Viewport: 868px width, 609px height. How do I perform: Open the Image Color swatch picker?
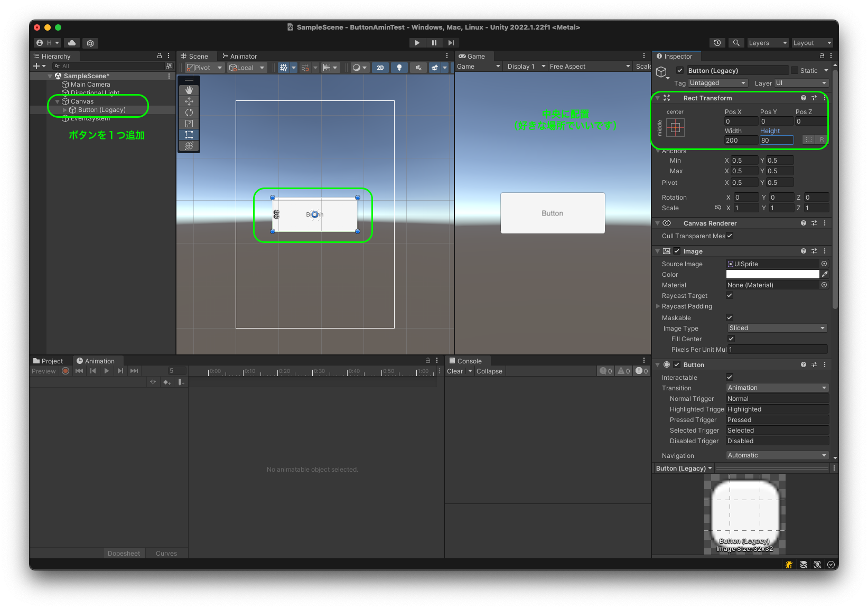(772, 274)
